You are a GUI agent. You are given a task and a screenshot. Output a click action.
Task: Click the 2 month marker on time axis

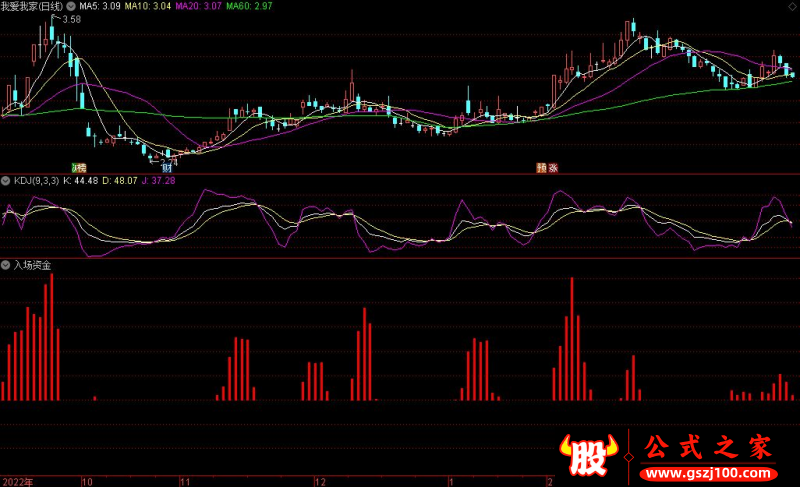pyautogui.click(x=549, y=482)
